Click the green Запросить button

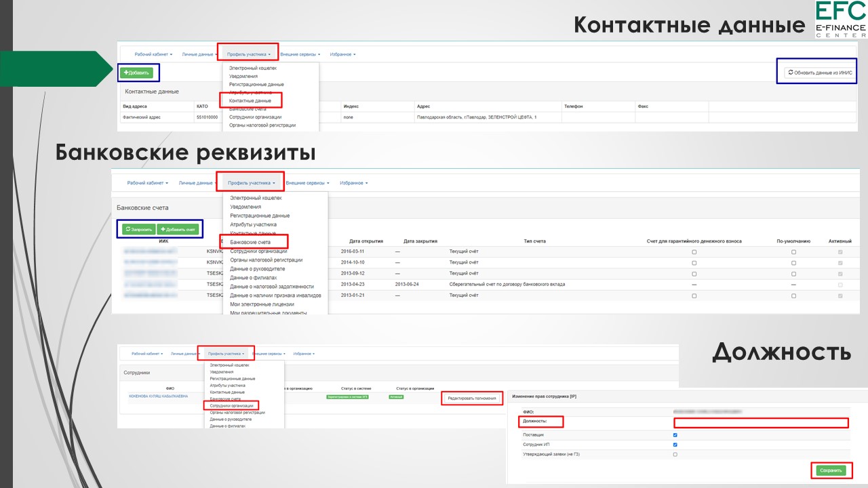pyautogui.click(x=138, y=230)
